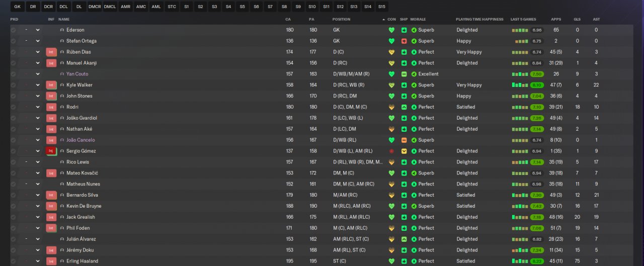This screenshot has width=644, height=266.
Task: Click Jérémy Doku's match sharpness icon
Action: [404, 250]
